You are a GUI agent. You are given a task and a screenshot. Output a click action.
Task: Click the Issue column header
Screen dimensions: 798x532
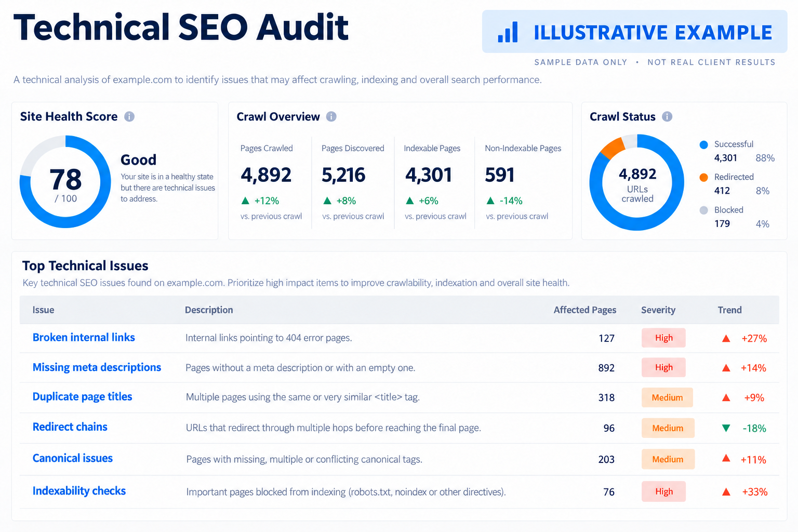coord(43,310)
